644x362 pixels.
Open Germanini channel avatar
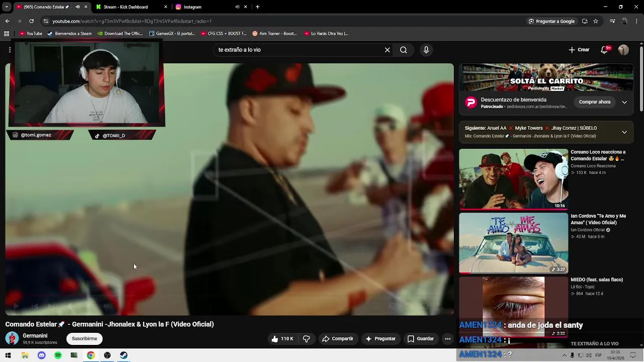click(x=12, y=338)
